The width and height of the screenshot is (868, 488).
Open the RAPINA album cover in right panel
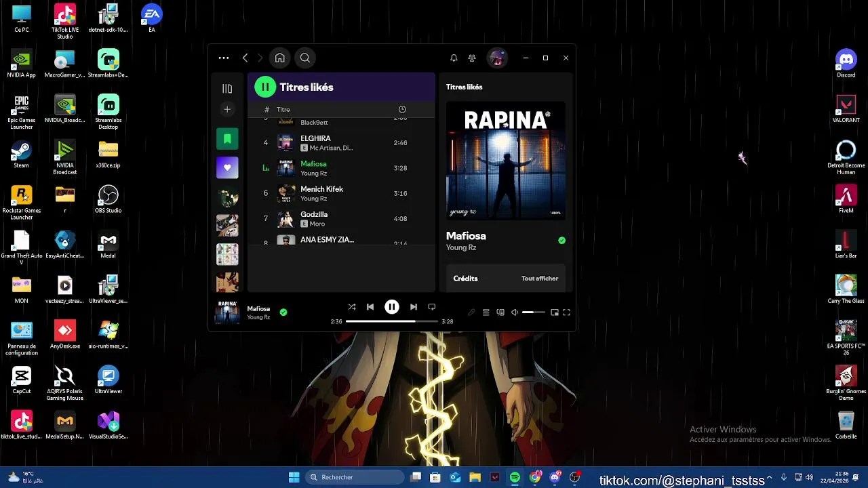point(505,161)
